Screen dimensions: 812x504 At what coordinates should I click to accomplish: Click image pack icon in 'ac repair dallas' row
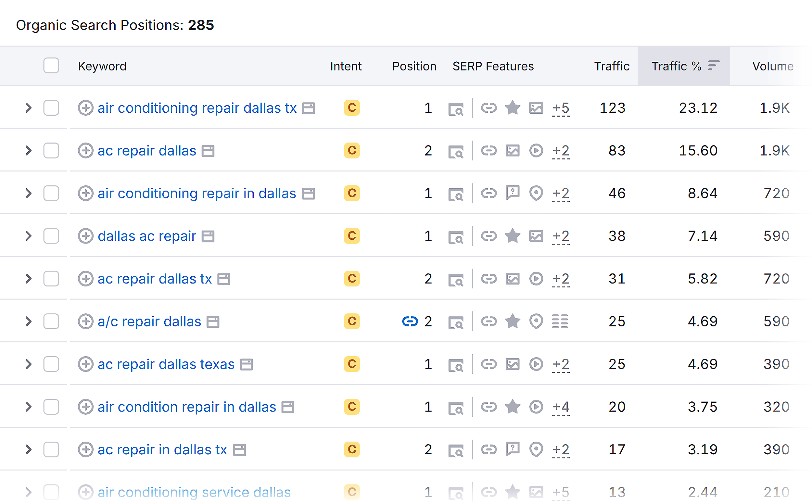[x=513, y=151]
